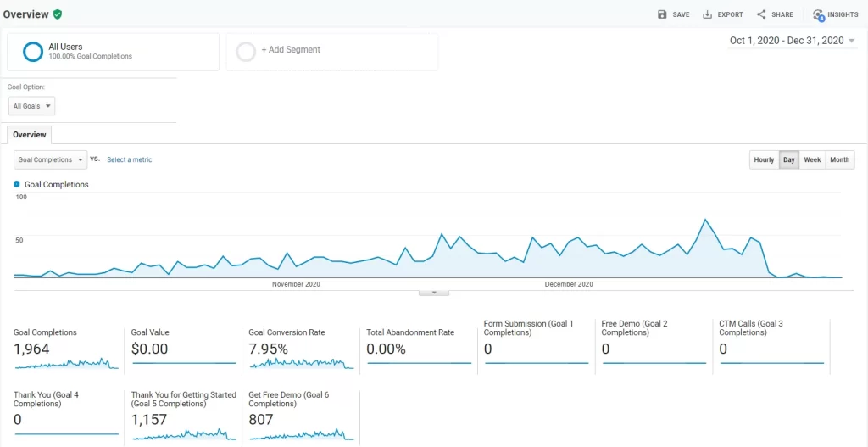868x447 pixels.
Task: Click the Goal Completions blue legend dot
Action: [17, 184]
